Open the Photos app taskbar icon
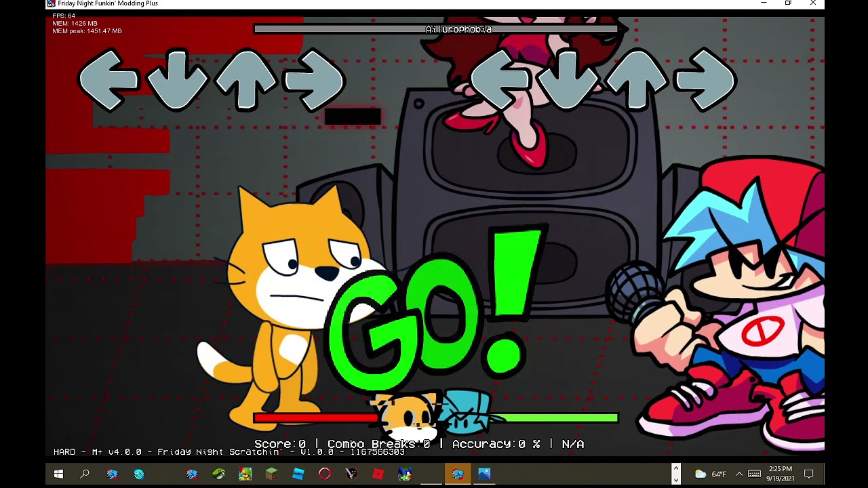The height and width of the screenshot is (488, 868). tap(484, 474)
